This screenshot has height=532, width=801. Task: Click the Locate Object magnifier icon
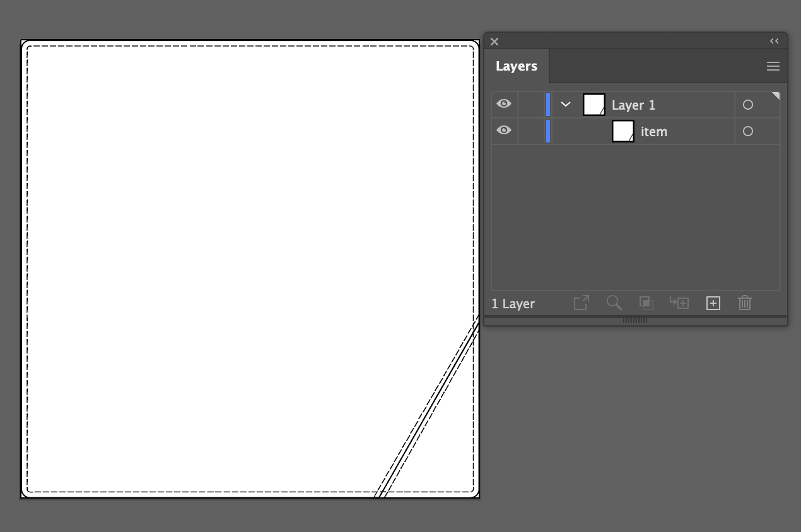[x=614, y=303]
